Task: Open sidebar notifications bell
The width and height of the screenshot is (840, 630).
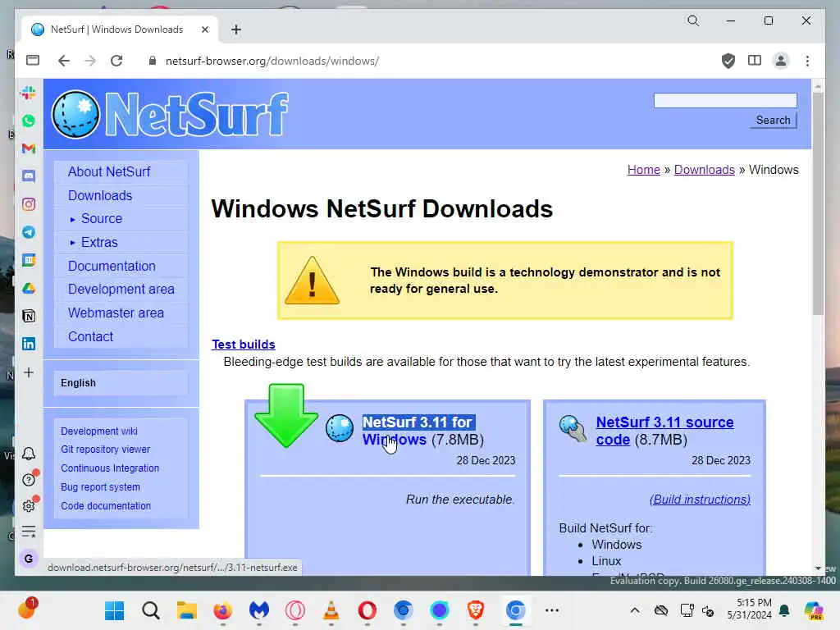Action: [x=29, y=454]
